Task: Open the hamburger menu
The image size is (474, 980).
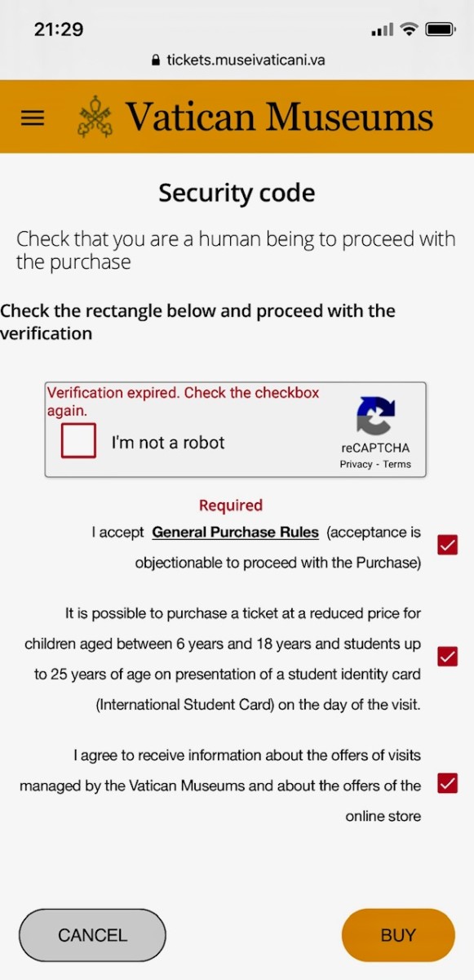Action: [32, 118]
